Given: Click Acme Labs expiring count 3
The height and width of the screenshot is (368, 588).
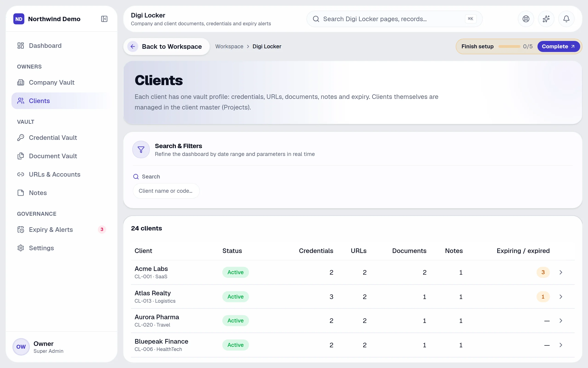Looking at the screenshot, I should [x=543, y=272].
